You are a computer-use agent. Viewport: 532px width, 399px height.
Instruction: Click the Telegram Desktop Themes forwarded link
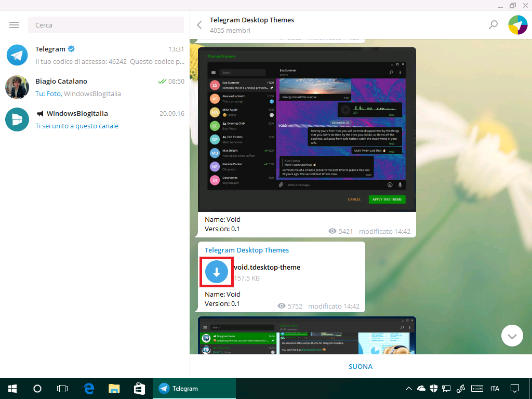(x=247, y=250)
